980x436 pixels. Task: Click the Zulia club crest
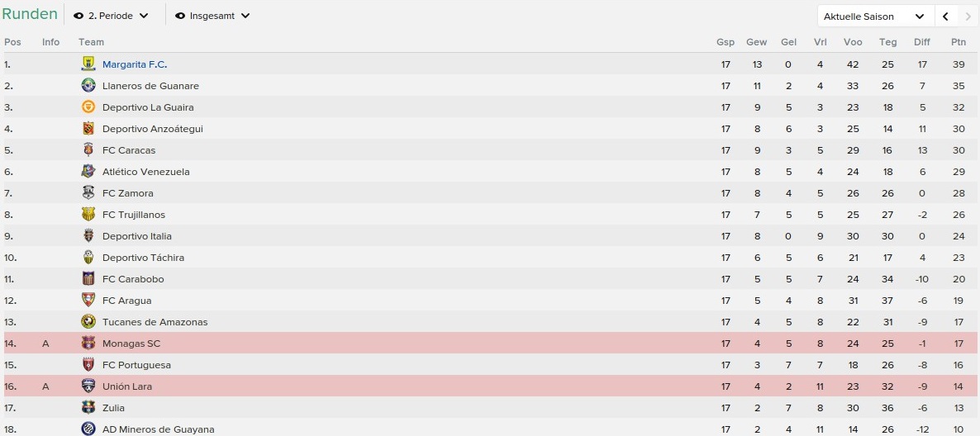click(88, 407)
